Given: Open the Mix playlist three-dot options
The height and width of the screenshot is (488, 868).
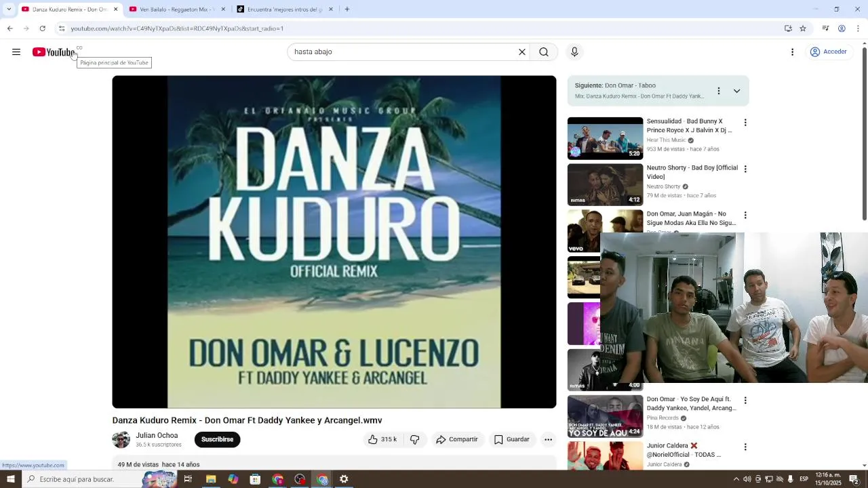Looking at the screenshot, I should 719,91.
